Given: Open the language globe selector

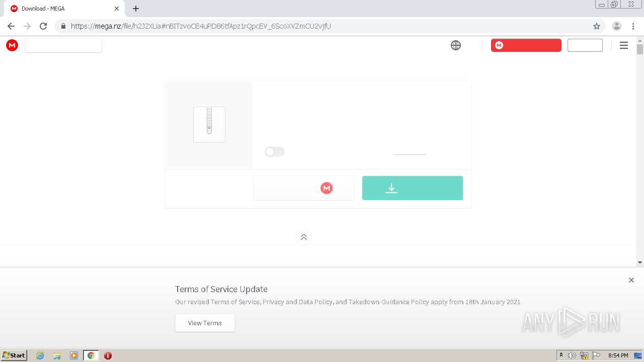Looking at the screenshot, I should coord(456,45).
